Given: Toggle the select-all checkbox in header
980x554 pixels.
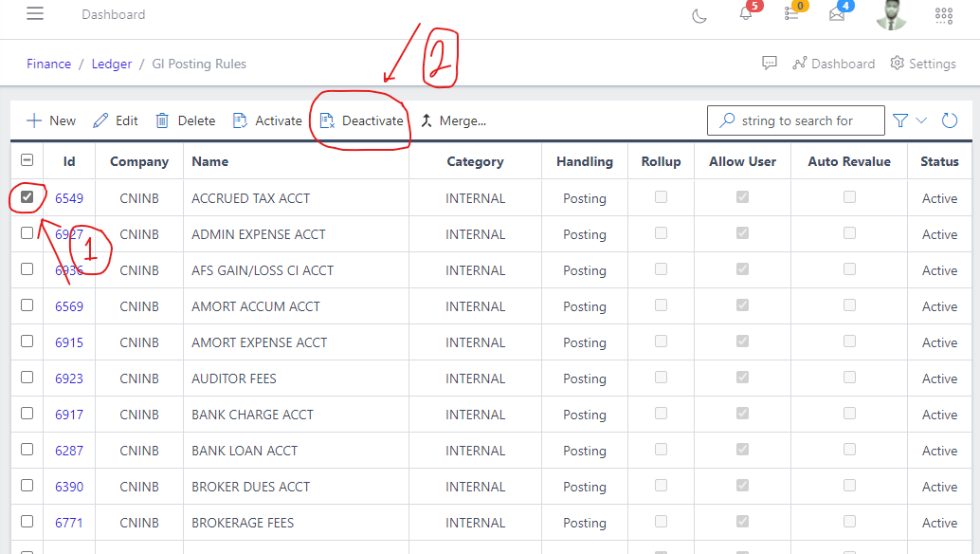Looking at the screenshot, I should click(x=27, y=160).
